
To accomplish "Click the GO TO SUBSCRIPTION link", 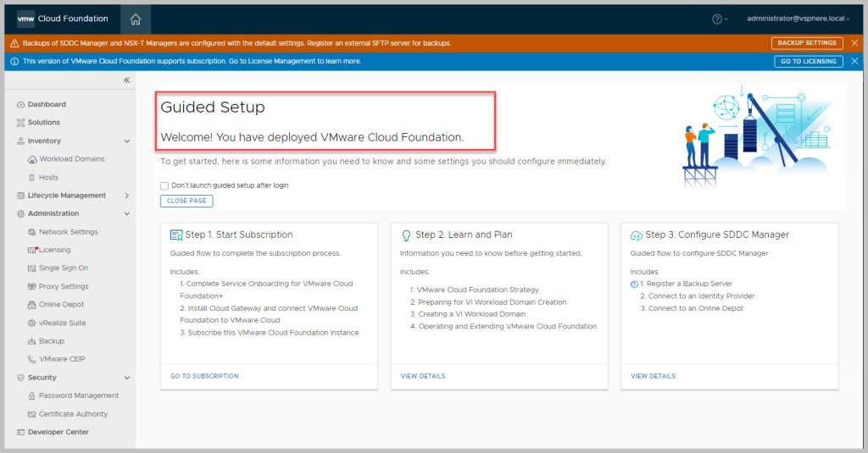I will [x=204, y=376].
